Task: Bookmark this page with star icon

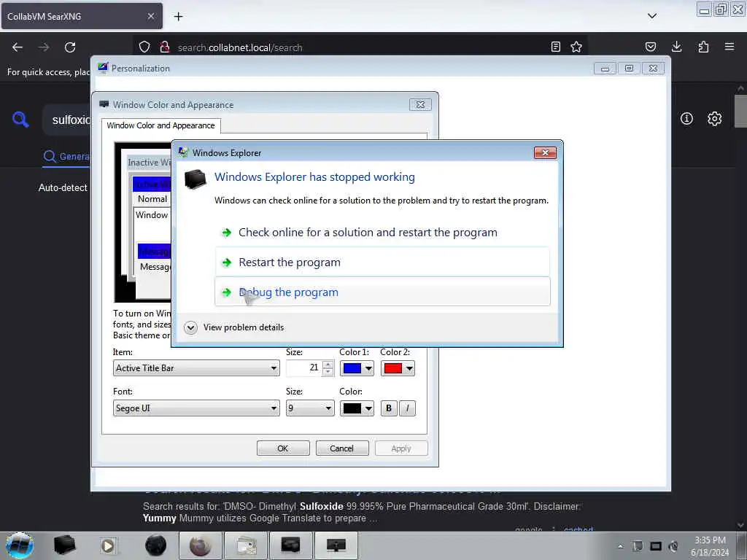Action: (576, 47)
